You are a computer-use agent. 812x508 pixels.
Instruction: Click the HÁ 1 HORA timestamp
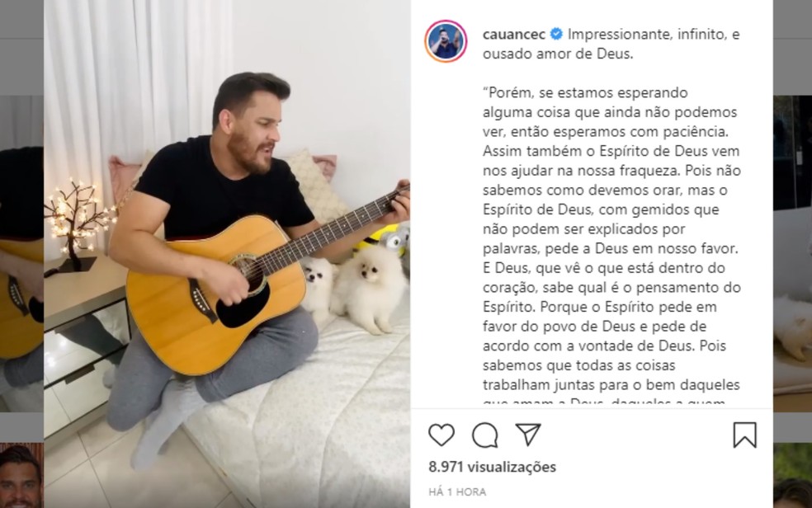[x=457, y=492]
